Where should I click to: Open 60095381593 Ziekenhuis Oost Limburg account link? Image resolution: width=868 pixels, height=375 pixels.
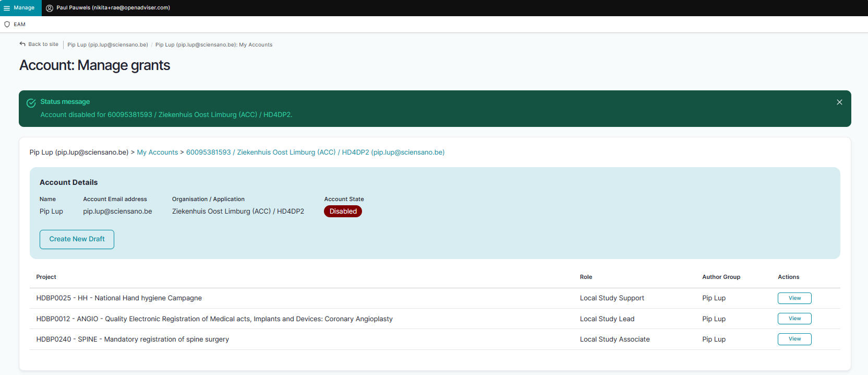[315, 153]
